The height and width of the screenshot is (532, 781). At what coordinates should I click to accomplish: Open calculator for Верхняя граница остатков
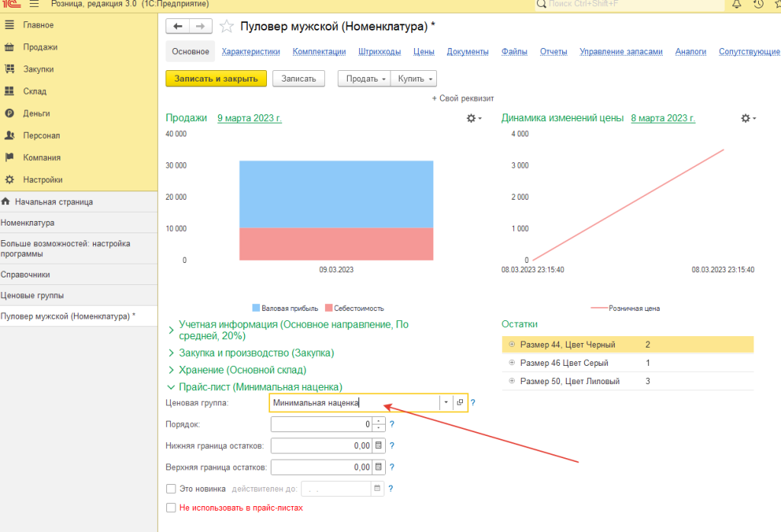pos(378,466)
